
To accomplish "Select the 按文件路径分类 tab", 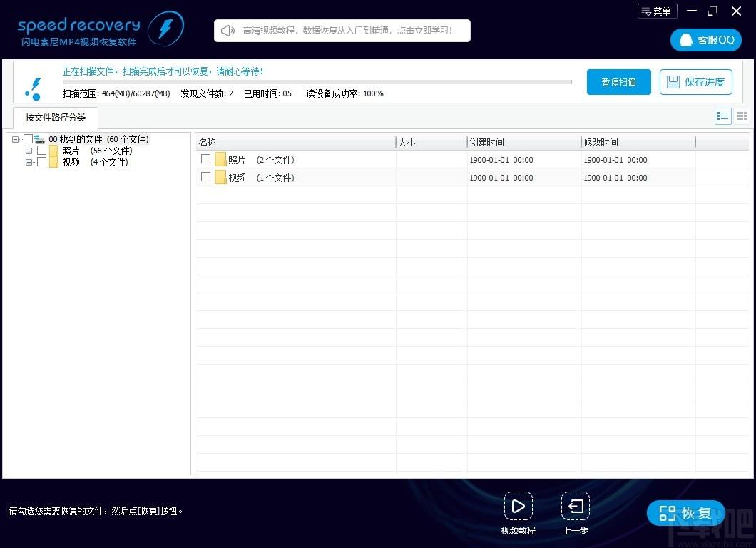I will [56, 117].
